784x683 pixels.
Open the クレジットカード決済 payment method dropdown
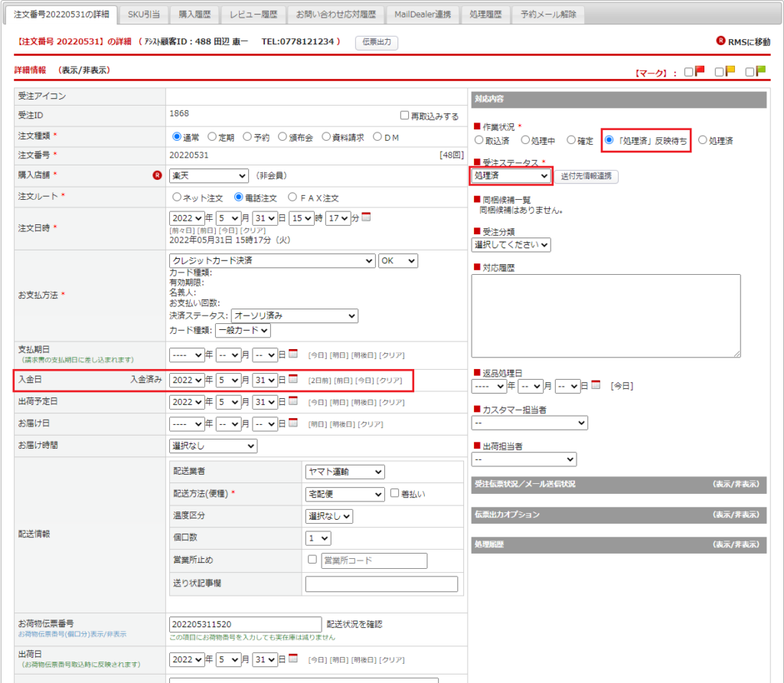(273, 261)
